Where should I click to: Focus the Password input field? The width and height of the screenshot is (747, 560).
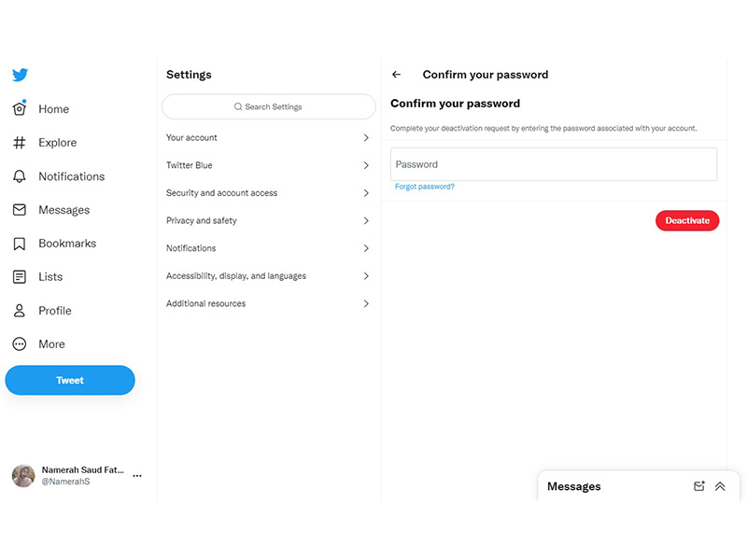(554, 164)
